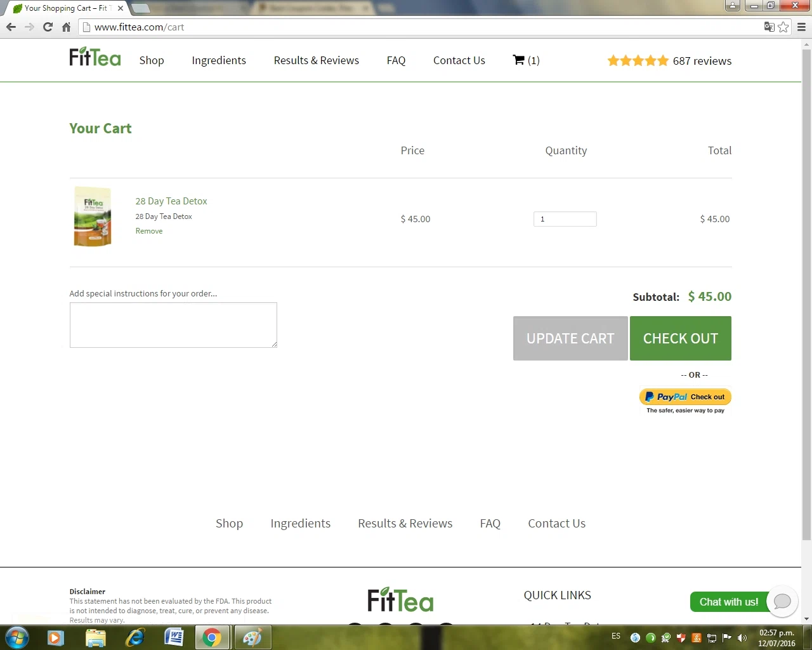Open the footer Ingredients link
Viewport: 812px width, 650px height.
coord(301,524)
